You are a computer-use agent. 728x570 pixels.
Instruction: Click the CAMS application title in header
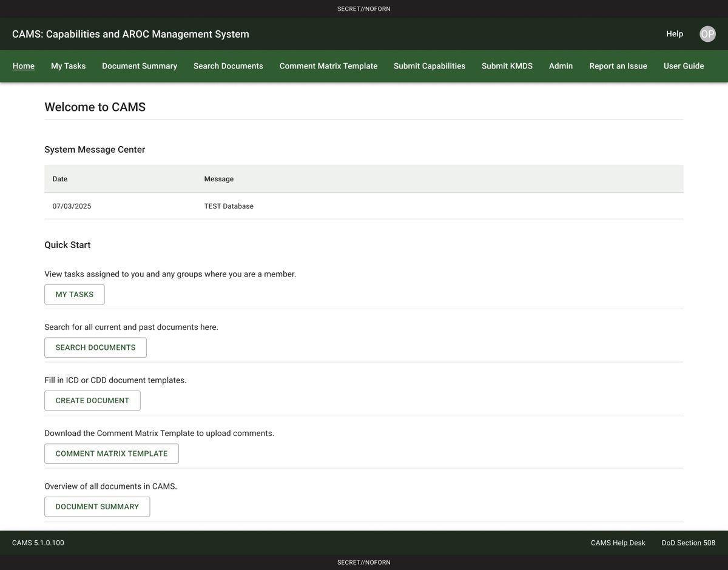(130, 34)
